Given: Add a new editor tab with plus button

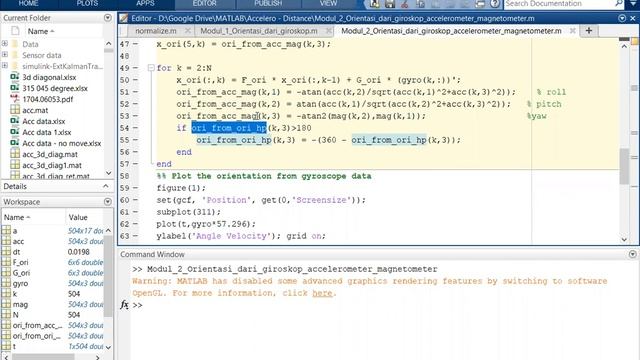Looking at the screenshot, I should tap(589, 31).
